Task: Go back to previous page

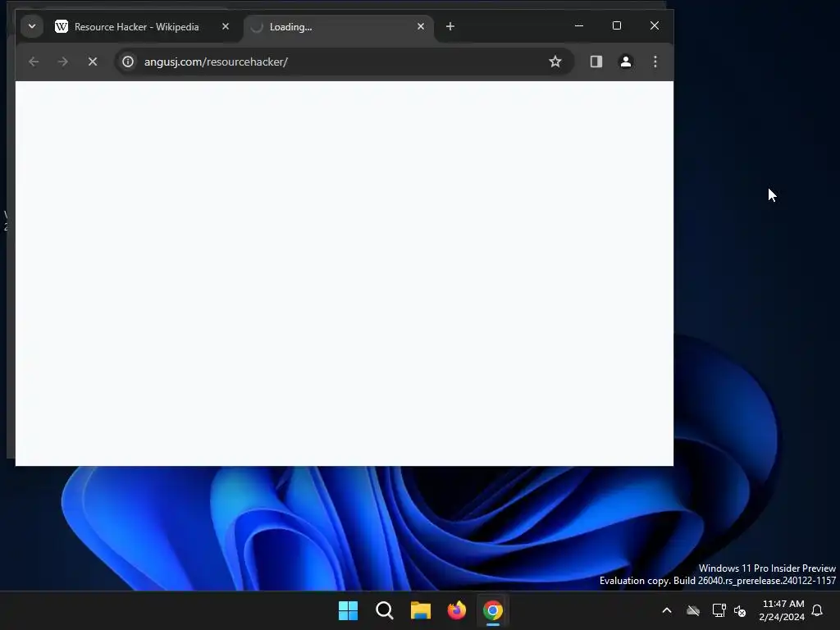Action: (x=34, y=62)
